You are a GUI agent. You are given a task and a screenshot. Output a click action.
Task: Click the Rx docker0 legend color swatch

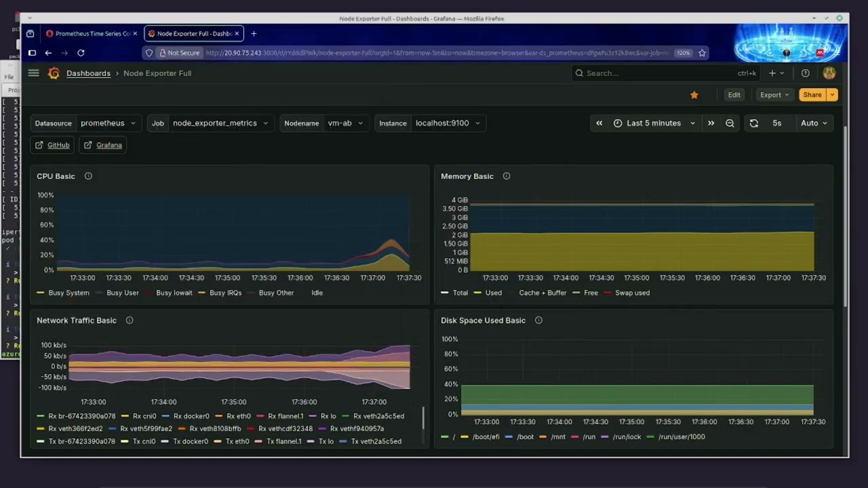(x=166, y=416)
